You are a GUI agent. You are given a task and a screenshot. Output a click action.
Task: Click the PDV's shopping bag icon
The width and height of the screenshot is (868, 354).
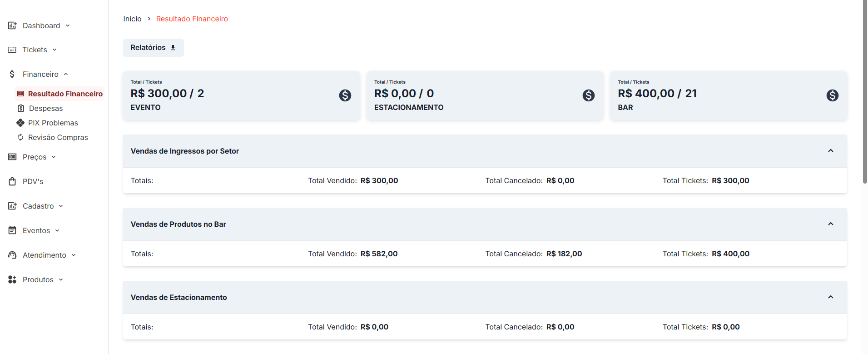12,181
